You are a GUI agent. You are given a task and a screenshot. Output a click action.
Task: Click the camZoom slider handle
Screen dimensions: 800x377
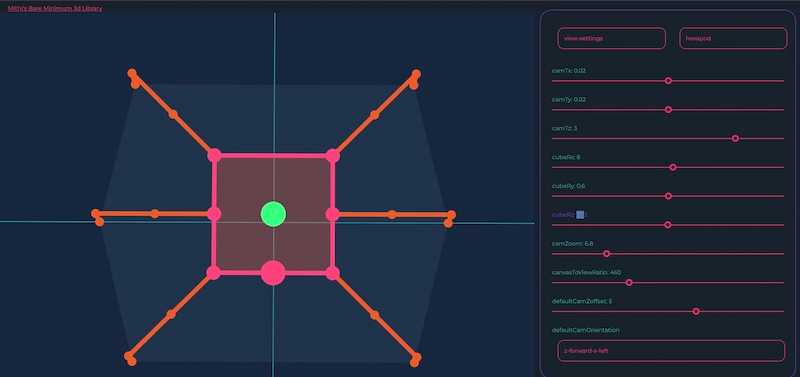click(606, 254)
